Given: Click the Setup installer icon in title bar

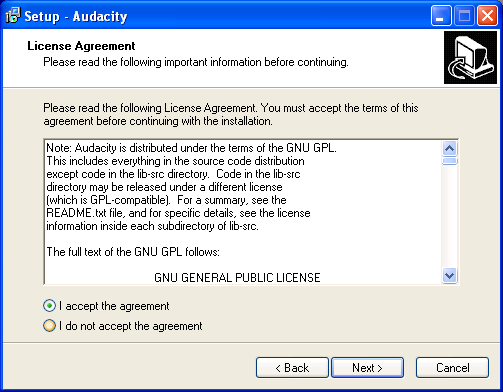Looking at the screenshot, I should click(x=13, y=15).
